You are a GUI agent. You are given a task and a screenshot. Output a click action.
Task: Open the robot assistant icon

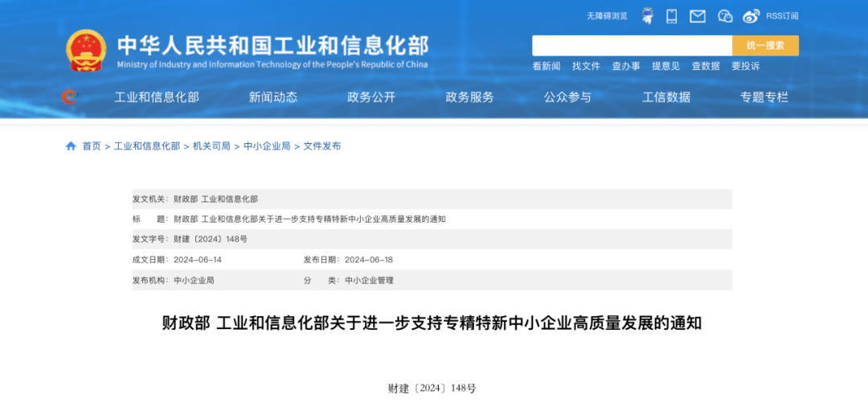coord(647,16)
